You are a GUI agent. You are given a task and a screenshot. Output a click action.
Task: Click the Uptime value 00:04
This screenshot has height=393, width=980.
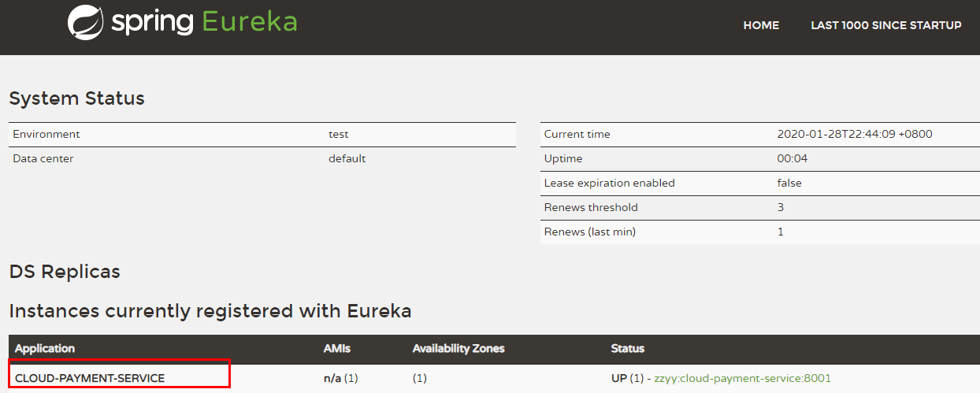(x=793, y=158)
